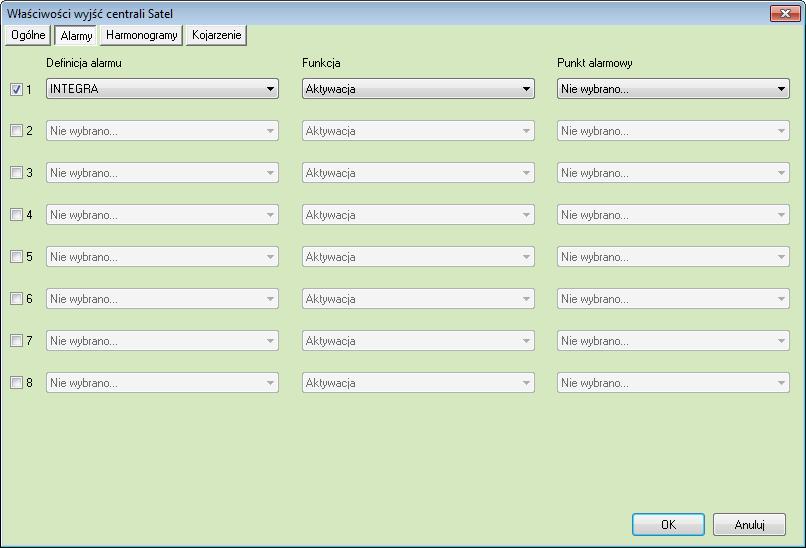
Task: Open row 1 Funkcja Aktywacja dropdown
Action: click(x=418, y=89)
